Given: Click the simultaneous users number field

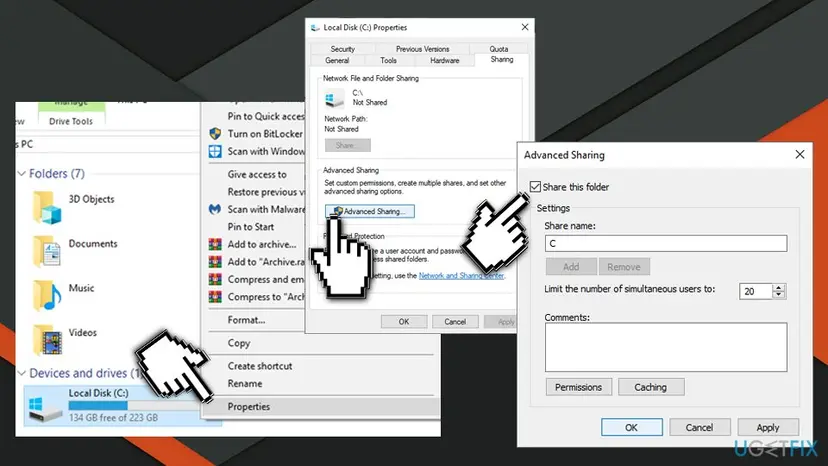Looking at the screenshot, I should (756, 291).
